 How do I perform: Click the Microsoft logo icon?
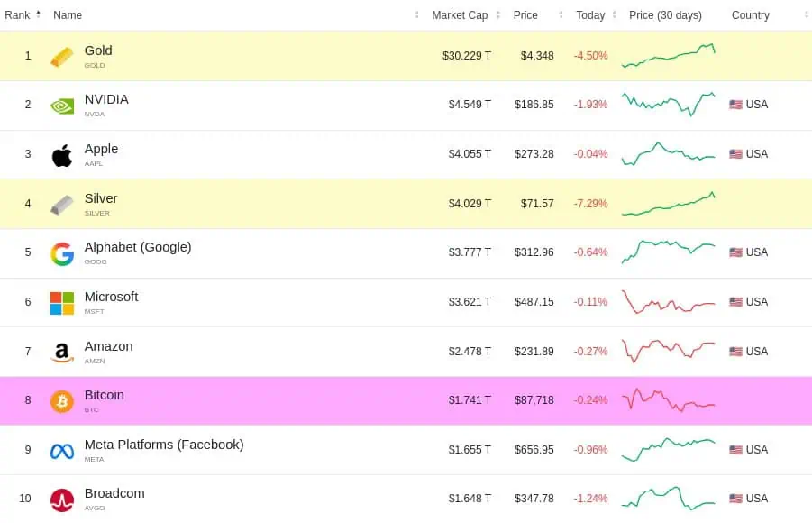click(x=62, y=303)
